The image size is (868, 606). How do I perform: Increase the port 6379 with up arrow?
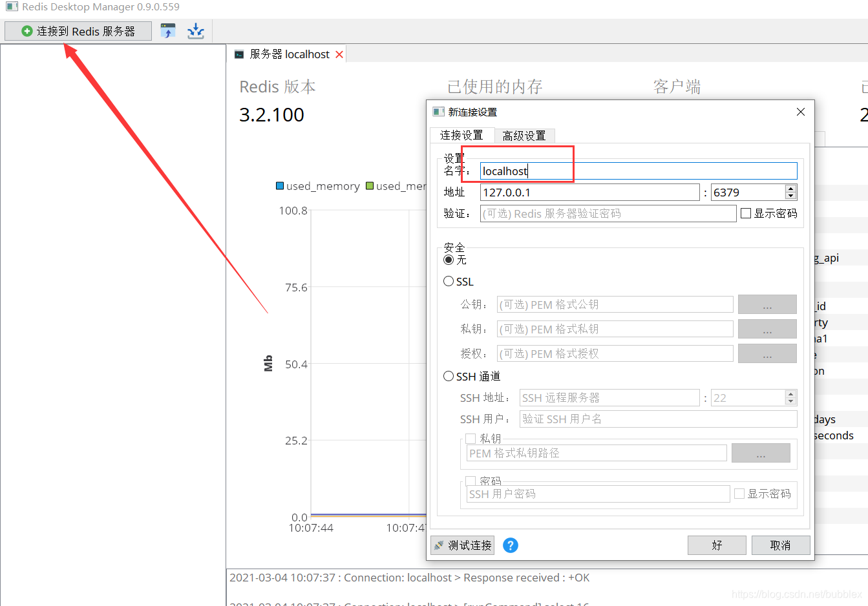click(791, 189)
